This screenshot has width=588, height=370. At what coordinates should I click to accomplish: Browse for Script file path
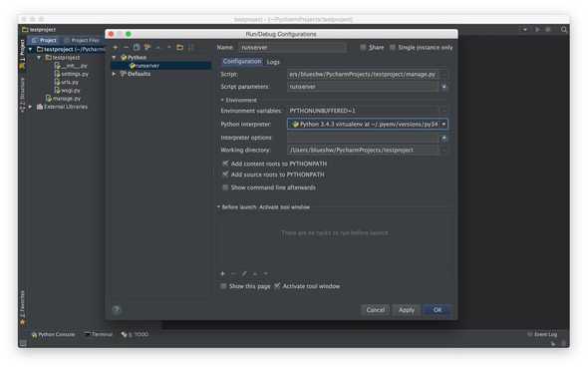pos(443,75)
